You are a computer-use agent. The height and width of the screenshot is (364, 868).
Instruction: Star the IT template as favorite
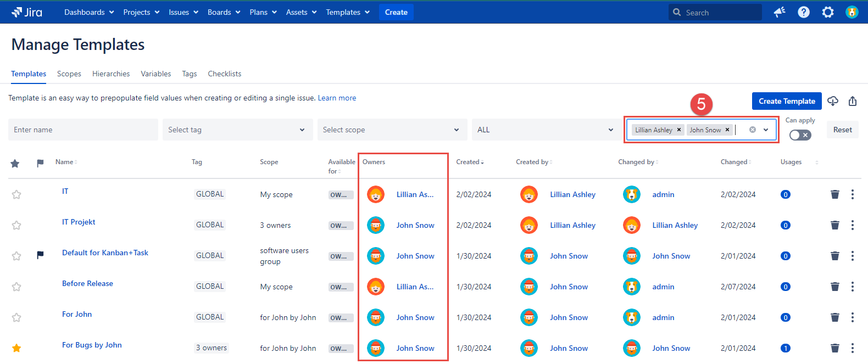coord(16,194)
